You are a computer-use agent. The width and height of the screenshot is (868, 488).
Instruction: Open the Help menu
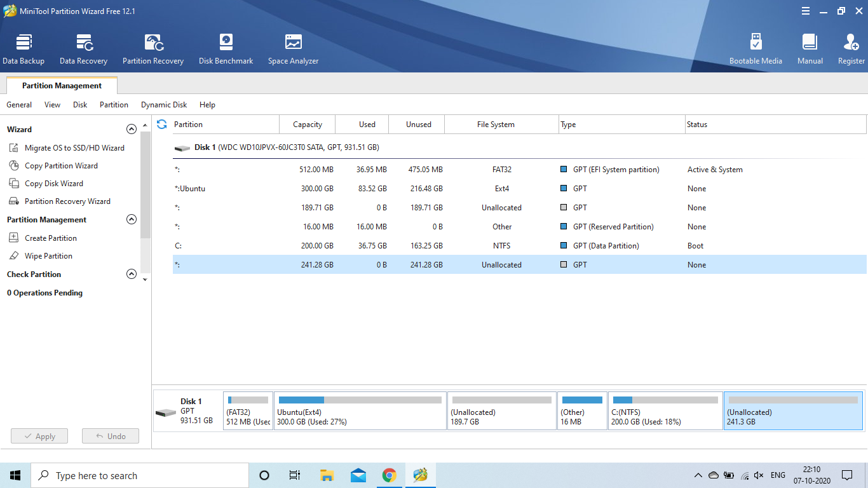click(207, 105)
